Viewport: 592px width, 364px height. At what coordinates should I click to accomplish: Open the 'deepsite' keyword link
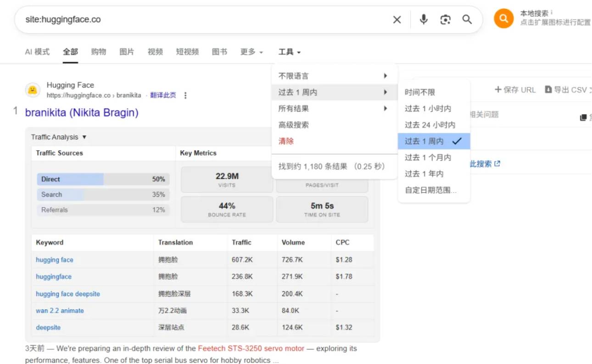tap(48, 328)
